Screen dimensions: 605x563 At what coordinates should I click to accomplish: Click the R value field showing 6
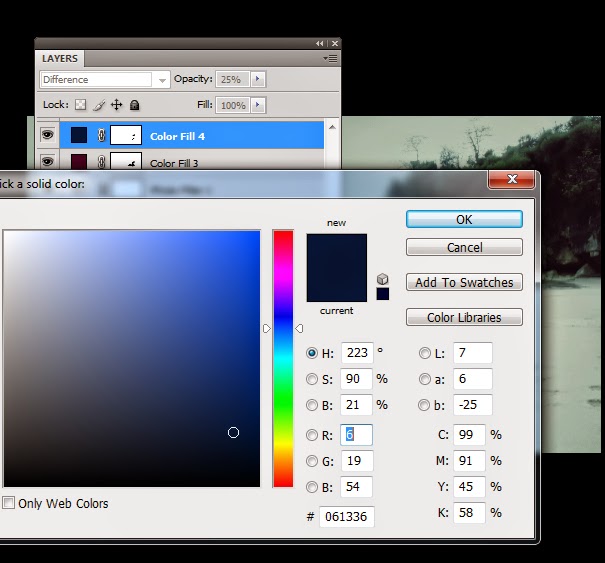pos(357,435)
